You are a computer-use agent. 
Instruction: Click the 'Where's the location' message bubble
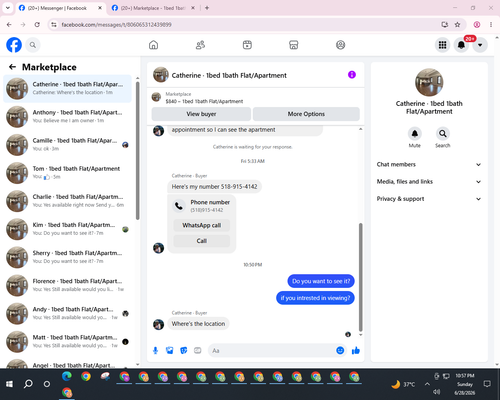(x=198, y=324)
